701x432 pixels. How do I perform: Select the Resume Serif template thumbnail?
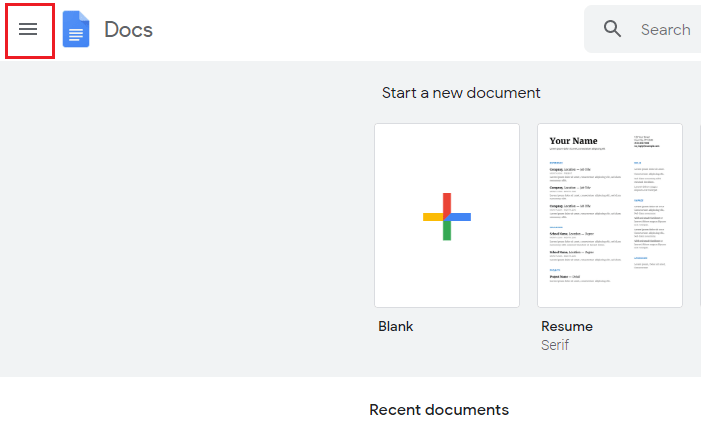tap(609, 215)
